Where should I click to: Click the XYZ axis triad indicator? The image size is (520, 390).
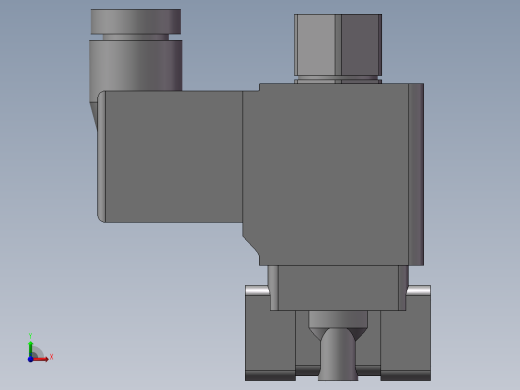click(x=39, y=349)
